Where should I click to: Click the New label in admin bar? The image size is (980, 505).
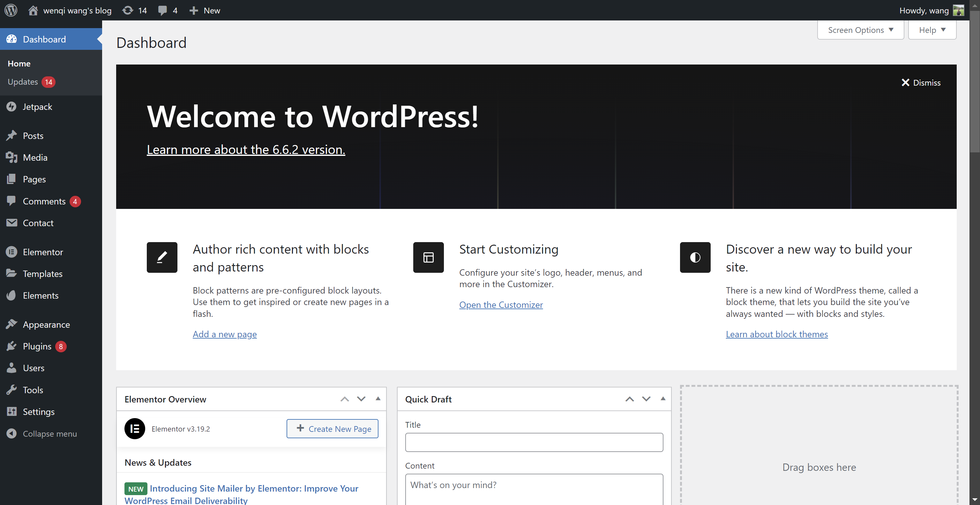(212, 10)
